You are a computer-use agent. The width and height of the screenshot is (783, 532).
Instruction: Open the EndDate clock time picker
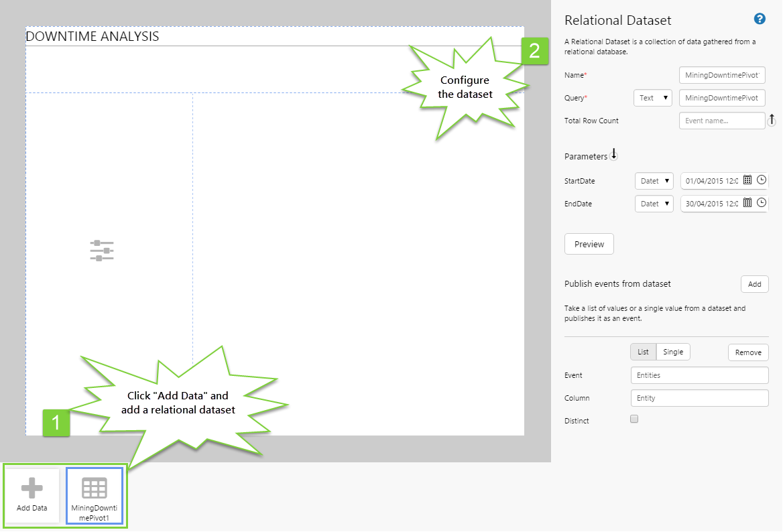(x=762, y=203)
